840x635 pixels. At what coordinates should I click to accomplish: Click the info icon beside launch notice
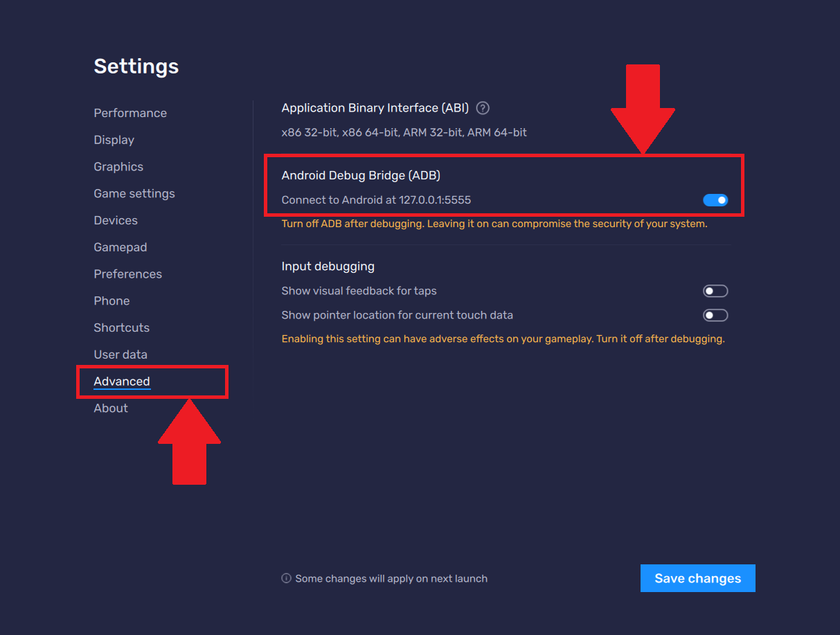(286, 578)
